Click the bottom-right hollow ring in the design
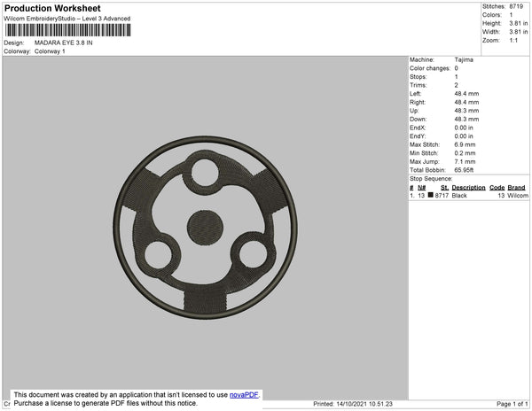The width and height of the screenshot is (532, 411). point(253,254)
